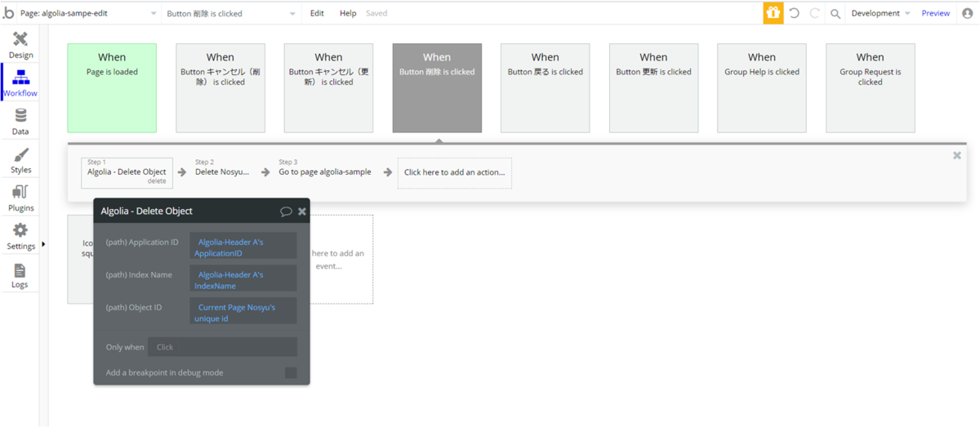Open the Development version dropdown
The height and width of the screenshot is (427, 980).
(x=880, y=13)
